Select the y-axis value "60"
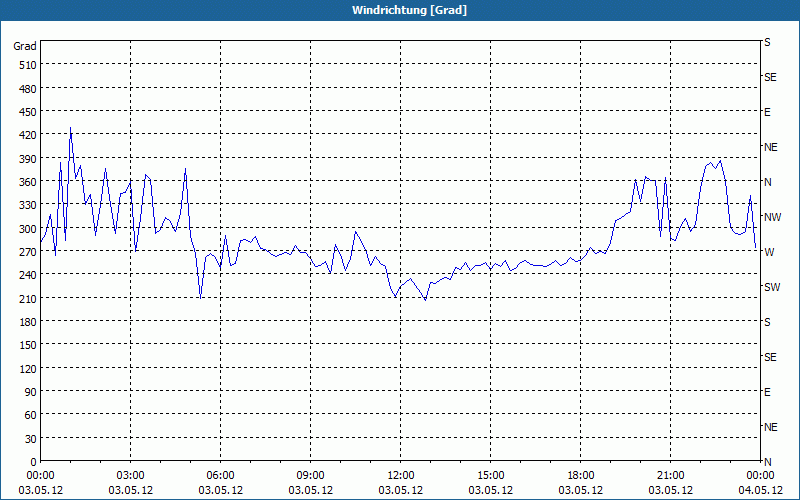The width and height of the screenshot is (800, 500). [31, 415]
